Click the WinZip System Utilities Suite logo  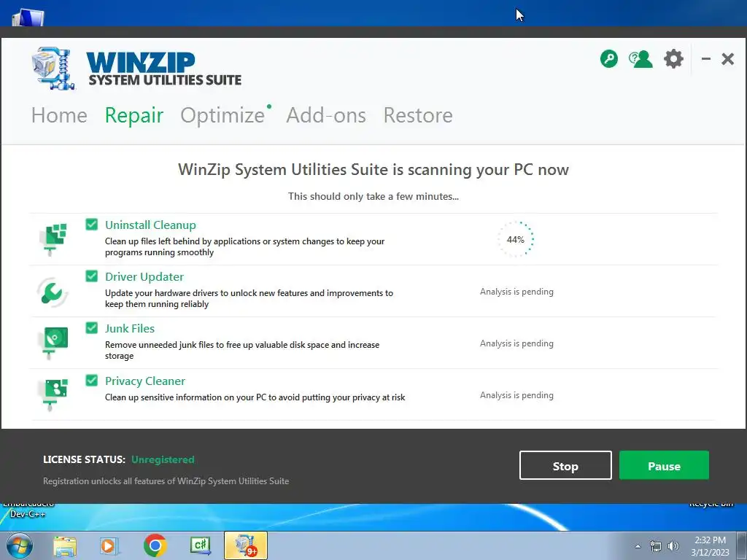tap(136, 68)
